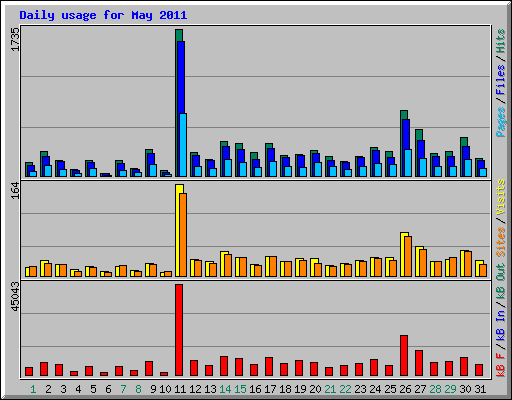Click the 'Pages' legend label

click(501, 122)
